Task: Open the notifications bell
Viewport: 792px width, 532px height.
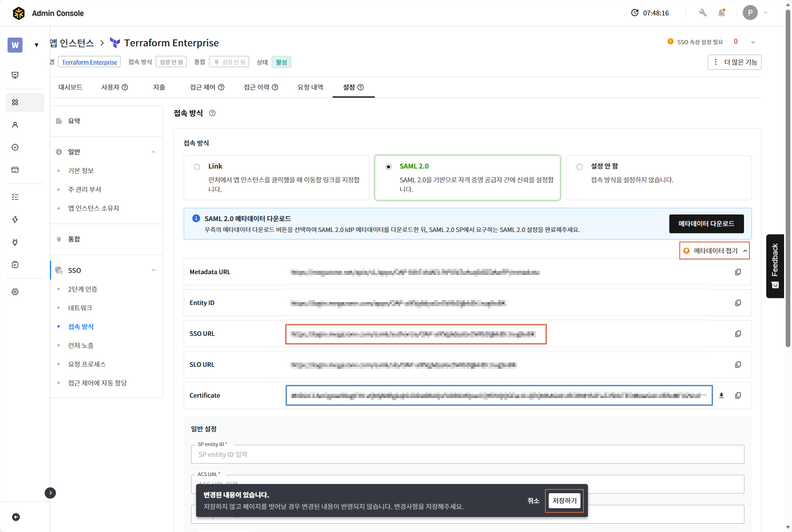Action: point(721,13)
